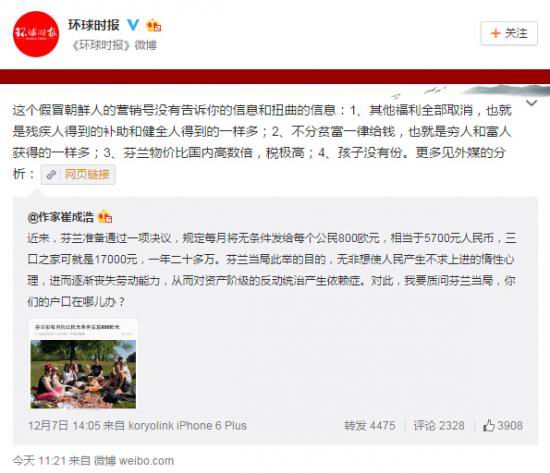Click the blue verified V badge

point(133,25)
